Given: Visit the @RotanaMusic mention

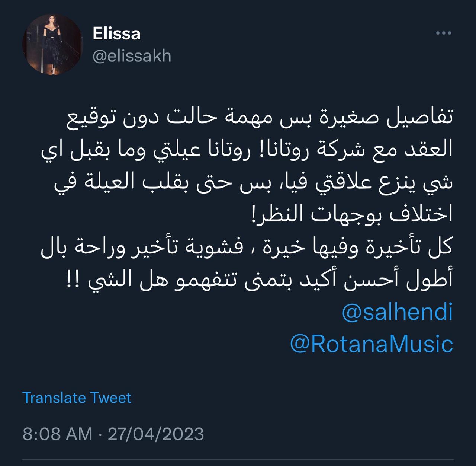Looking at the screenshot, I should pos(371,344).
